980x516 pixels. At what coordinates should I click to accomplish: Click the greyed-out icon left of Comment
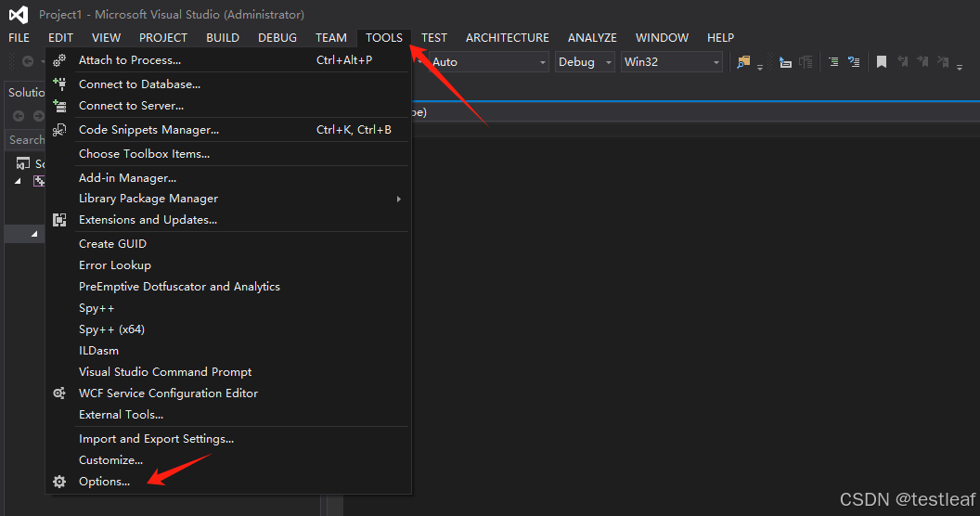(x=806, y=62)
